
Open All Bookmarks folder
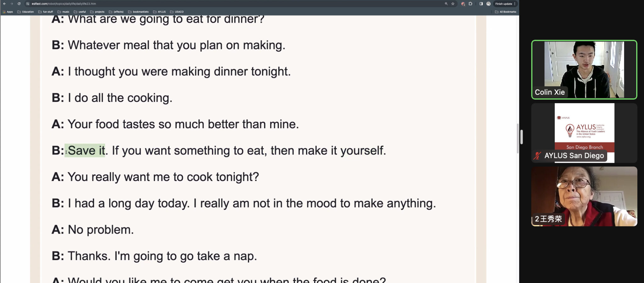(506, 12)
